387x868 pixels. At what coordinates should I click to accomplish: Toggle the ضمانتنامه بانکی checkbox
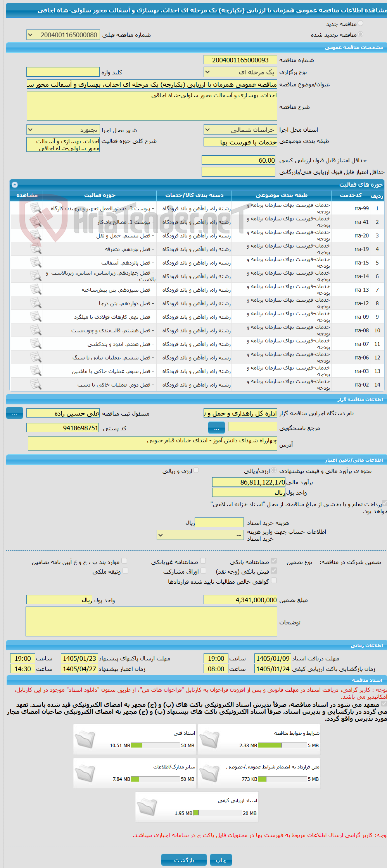[x=274, y=561]
